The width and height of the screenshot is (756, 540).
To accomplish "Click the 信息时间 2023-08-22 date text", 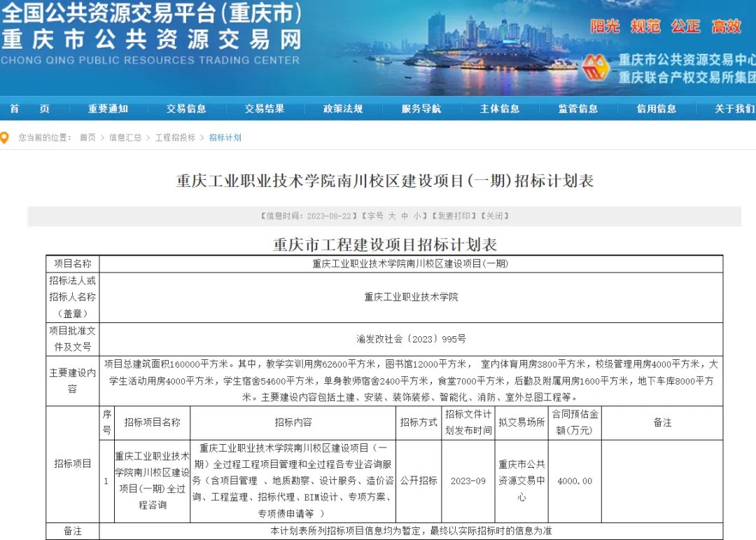I will pos(309,216).
